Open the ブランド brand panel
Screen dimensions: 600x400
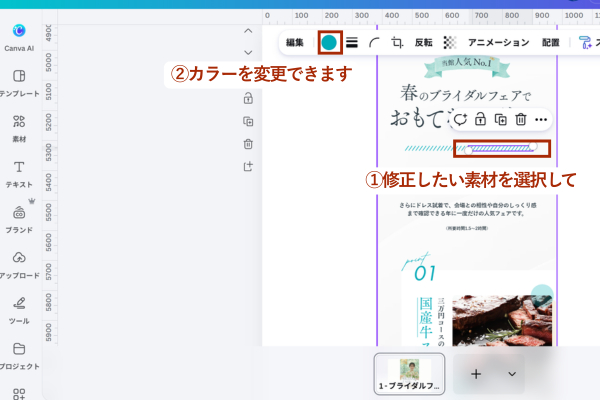pos(19,219)
